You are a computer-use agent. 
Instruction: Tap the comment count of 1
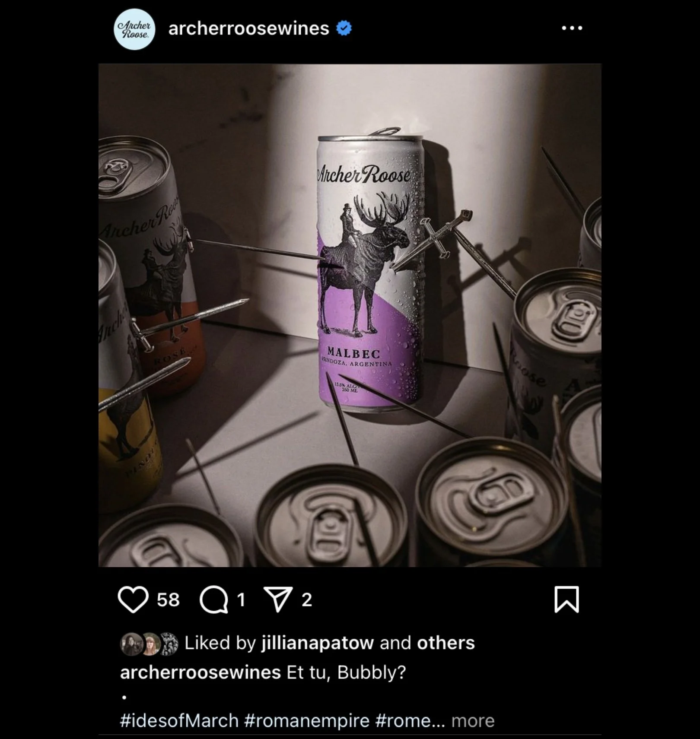(241, 599)
